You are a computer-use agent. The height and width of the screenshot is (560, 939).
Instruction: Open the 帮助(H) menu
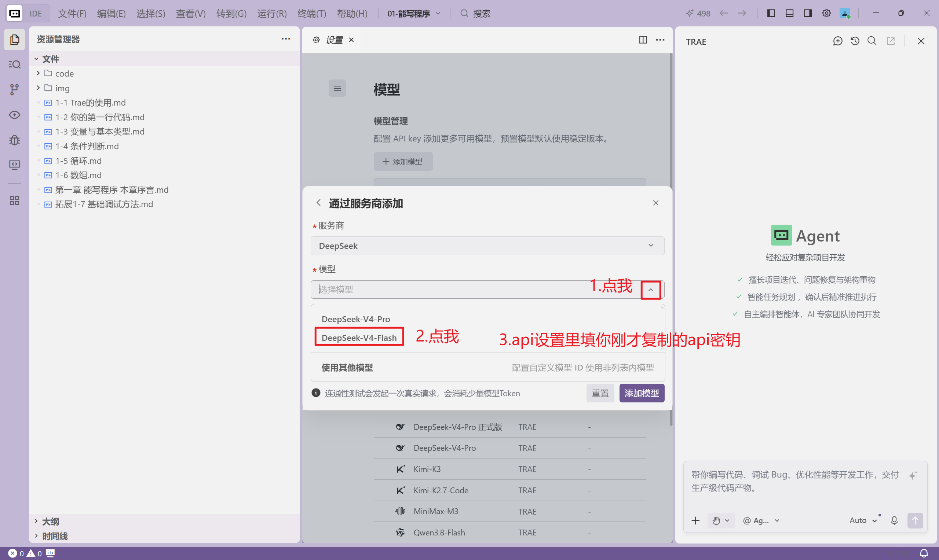[352, 14]
